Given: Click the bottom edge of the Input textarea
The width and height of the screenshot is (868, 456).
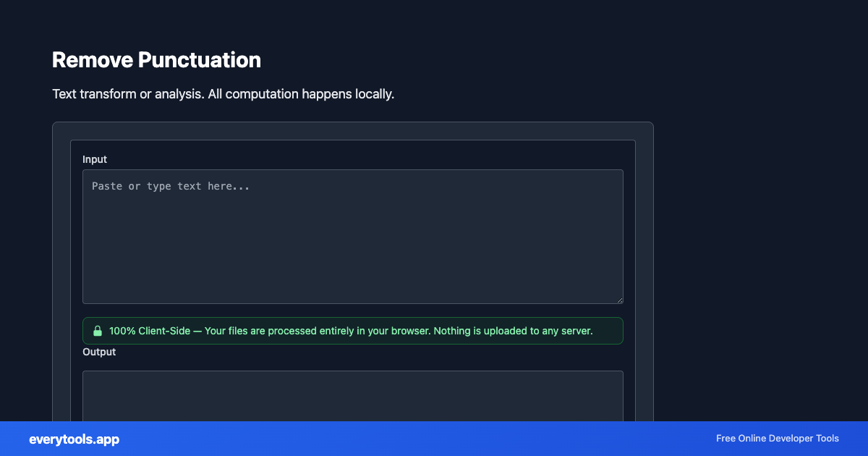Looking at the screenshot, I should [352, 302].
